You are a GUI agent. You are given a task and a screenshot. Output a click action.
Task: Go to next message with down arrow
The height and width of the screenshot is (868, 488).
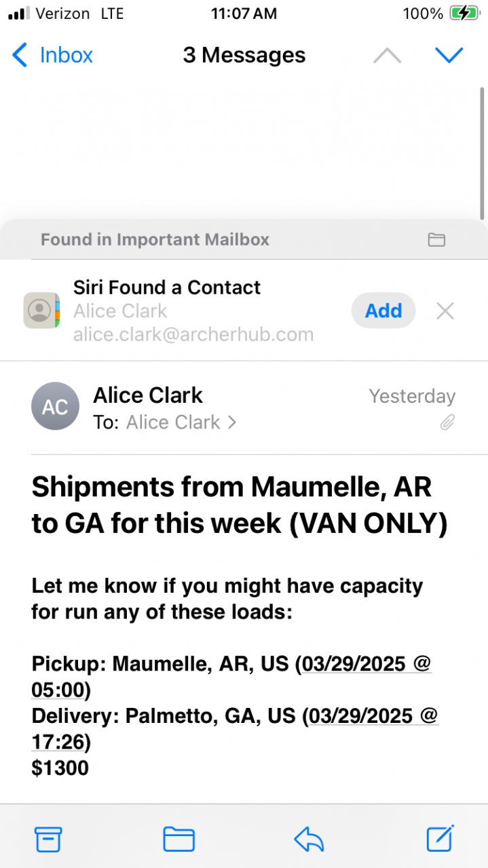click(449, 56)
